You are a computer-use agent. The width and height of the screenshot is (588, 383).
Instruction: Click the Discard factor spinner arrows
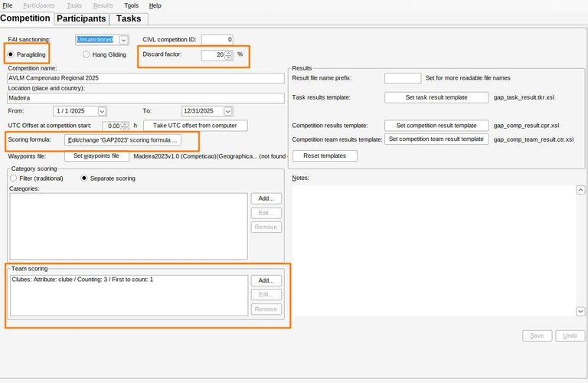[x=229, y=55]
